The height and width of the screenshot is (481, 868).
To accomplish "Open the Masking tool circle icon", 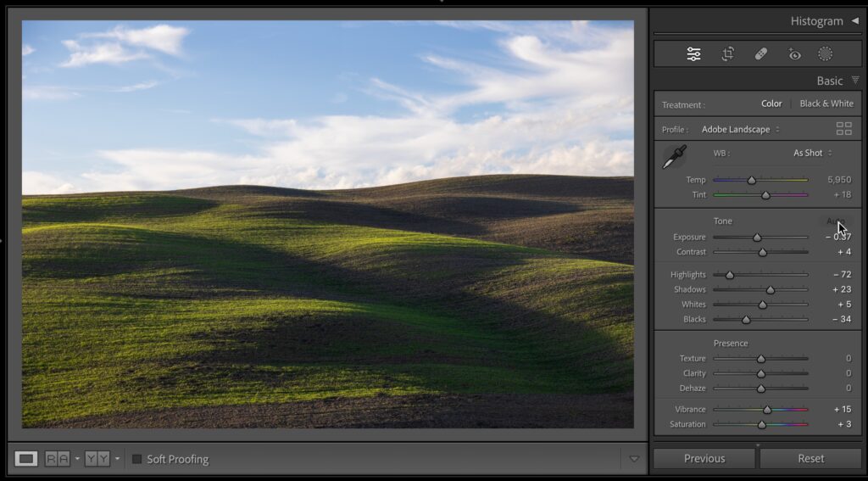I will click(825, 54).
